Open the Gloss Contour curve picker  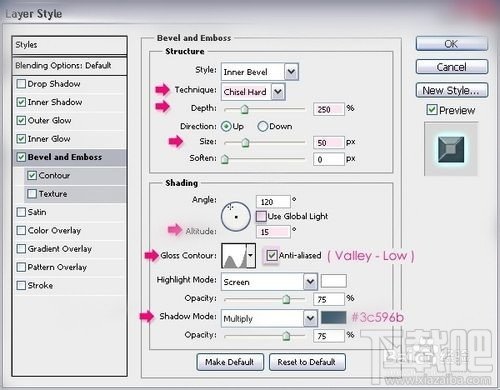pyautogui.click(x=234, y=256)
